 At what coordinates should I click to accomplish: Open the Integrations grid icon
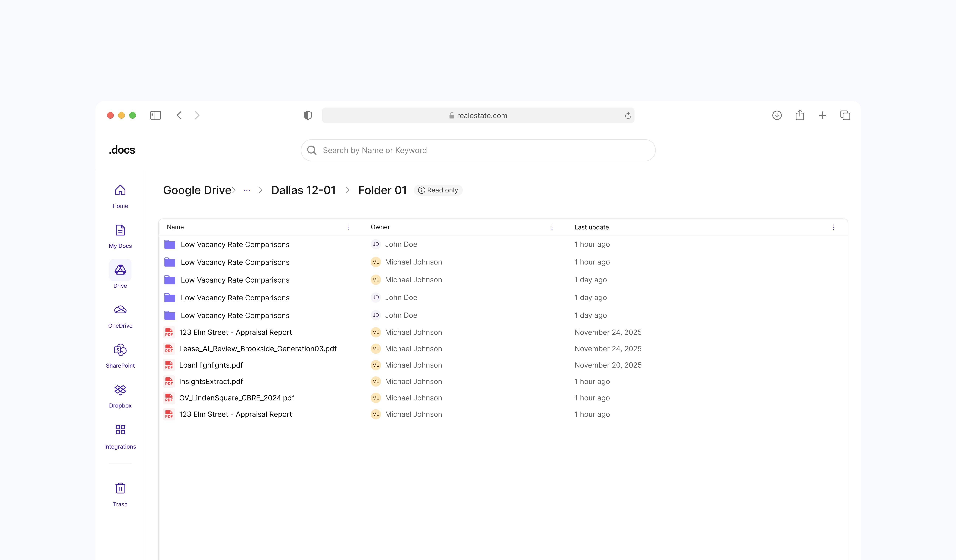(x=120, y=430)
